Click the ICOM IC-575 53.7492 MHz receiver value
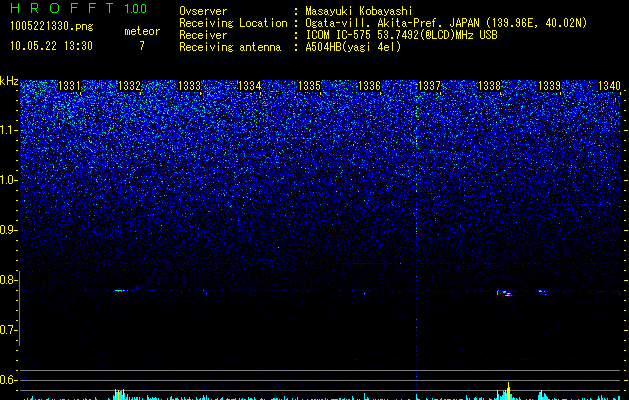629x400 pixels. (x=401, y=35)
